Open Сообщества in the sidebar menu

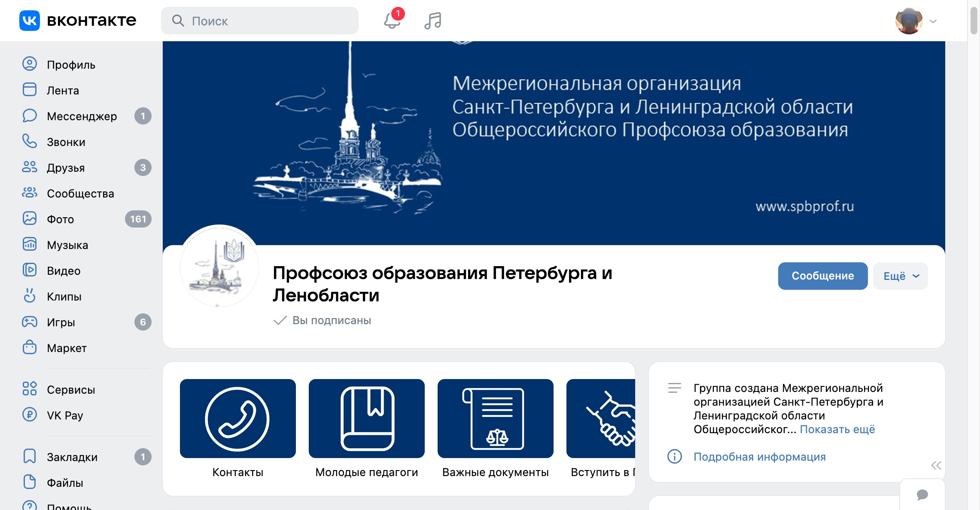pos(81,194)
